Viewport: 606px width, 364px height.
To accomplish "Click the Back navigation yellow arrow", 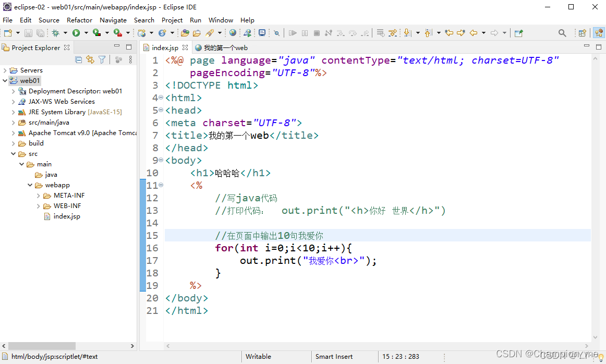I will click(474, 33).
